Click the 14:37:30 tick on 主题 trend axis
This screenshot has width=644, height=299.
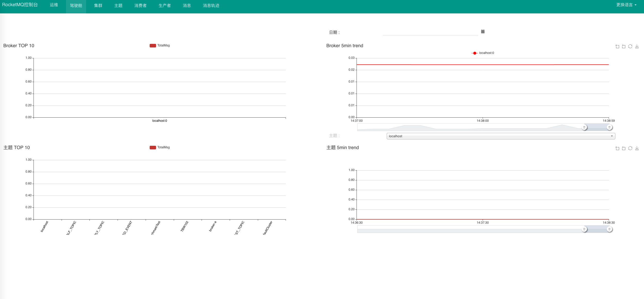tap(483, 223)
